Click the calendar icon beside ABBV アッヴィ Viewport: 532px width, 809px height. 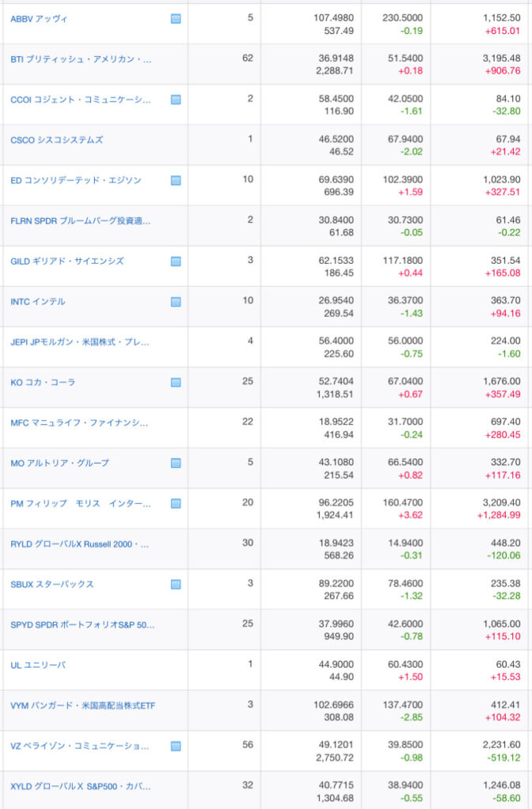point(176,18)
